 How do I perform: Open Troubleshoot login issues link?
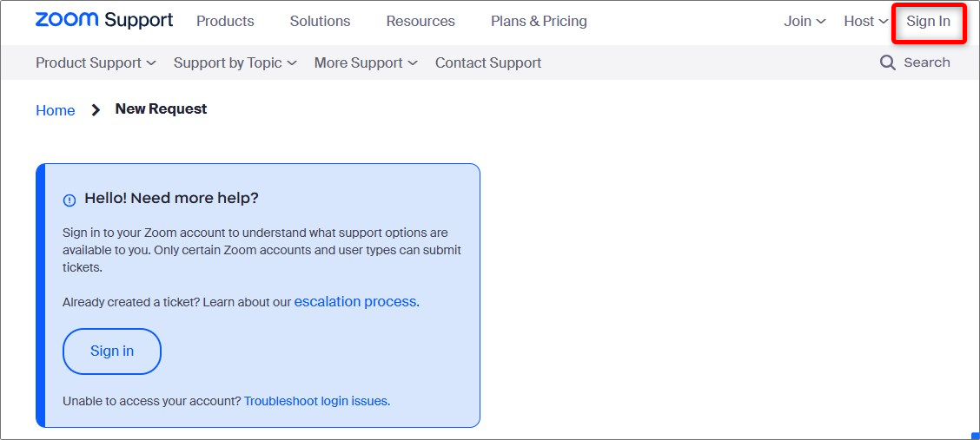point(317,401)
